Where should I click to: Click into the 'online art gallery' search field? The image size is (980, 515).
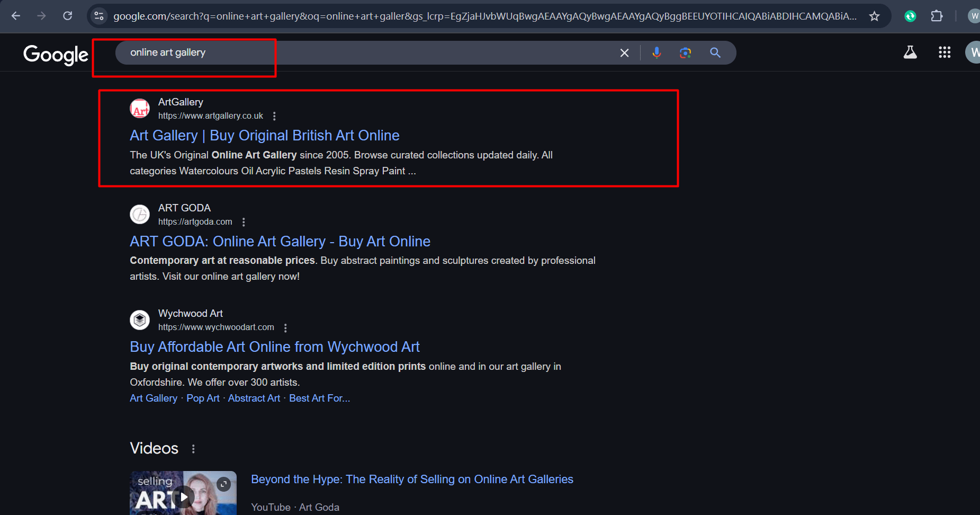pyautogui.click(x=371, y=53)
